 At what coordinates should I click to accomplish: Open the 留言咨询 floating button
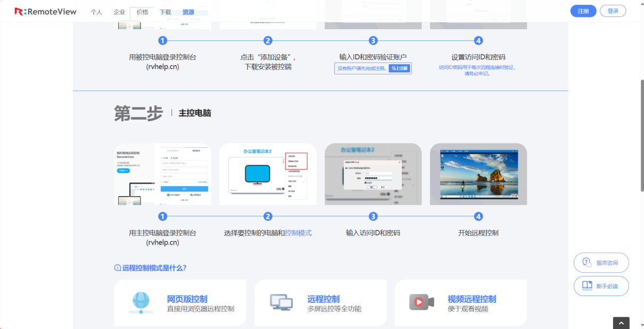pyautogui.click(x=601, y=263)
